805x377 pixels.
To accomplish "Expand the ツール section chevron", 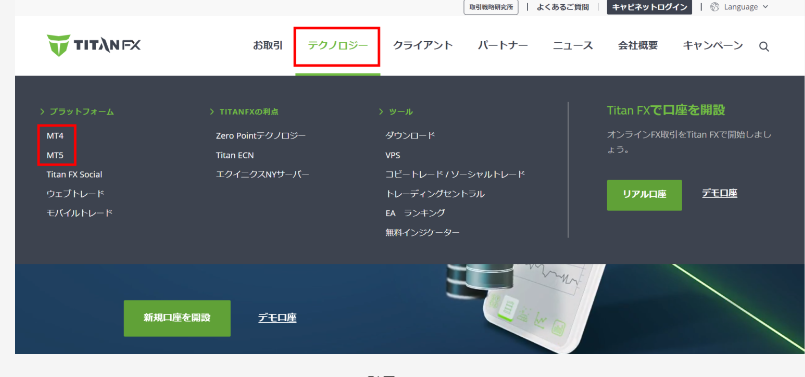I will coord(381,111).
